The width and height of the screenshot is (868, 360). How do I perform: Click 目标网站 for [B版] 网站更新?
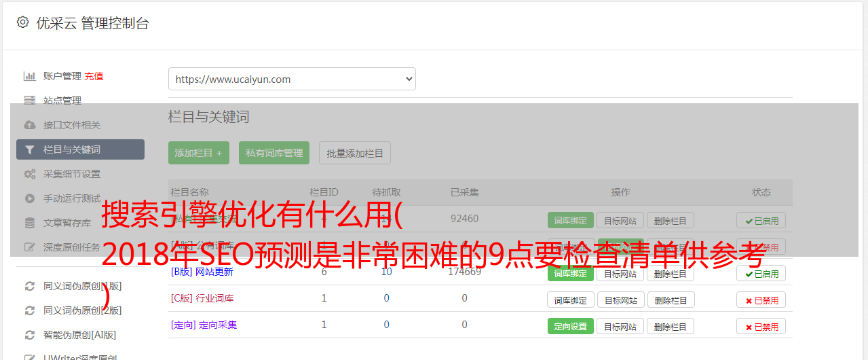[x=620, y=273]
